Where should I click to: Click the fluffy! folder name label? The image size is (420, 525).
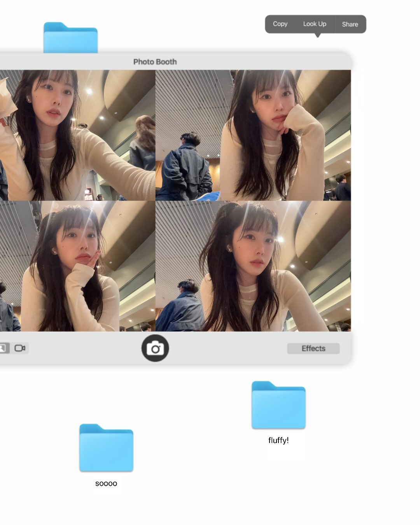click(x=278, y=440)
